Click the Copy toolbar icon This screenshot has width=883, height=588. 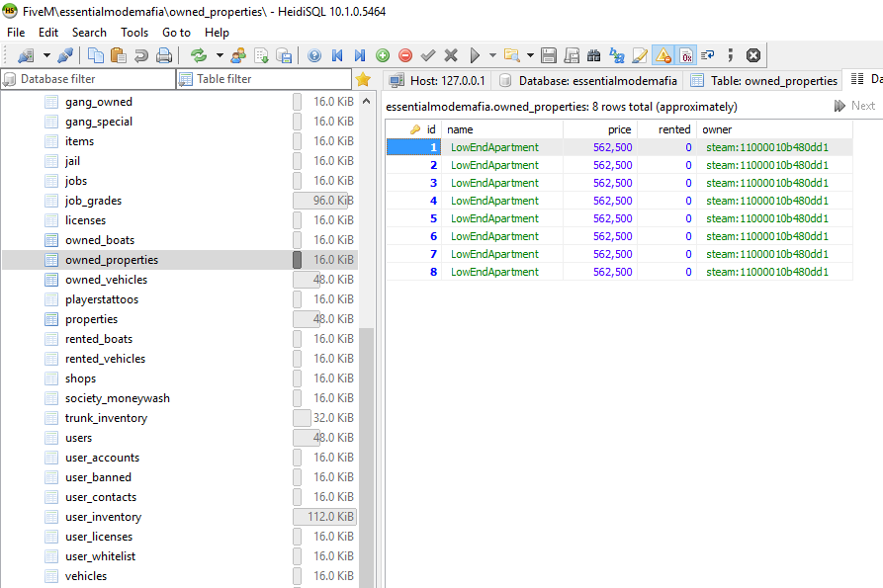tap(96, 55)
